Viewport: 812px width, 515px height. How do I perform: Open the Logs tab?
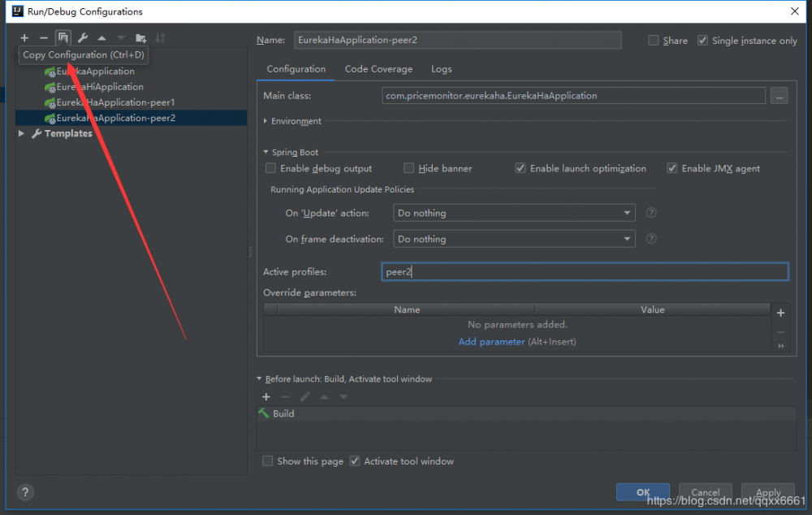[x=442, y=69]
